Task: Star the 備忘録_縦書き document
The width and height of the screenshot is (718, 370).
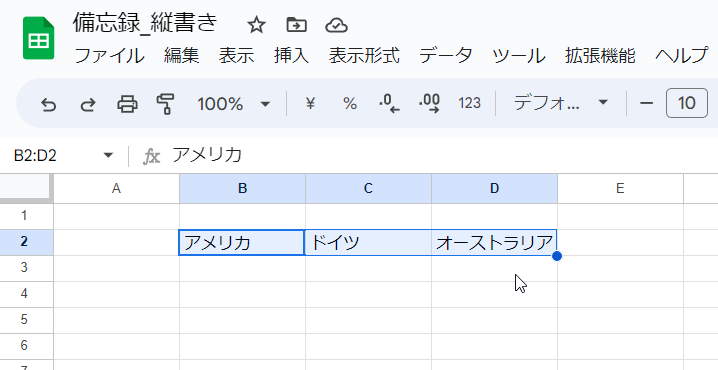Action: [256, 25]
